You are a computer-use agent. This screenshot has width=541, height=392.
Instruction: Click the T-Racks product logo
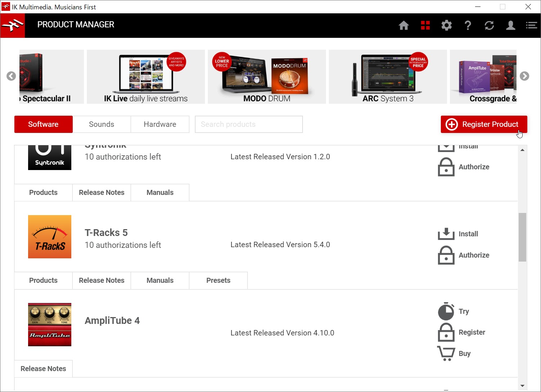coord(50,237)
